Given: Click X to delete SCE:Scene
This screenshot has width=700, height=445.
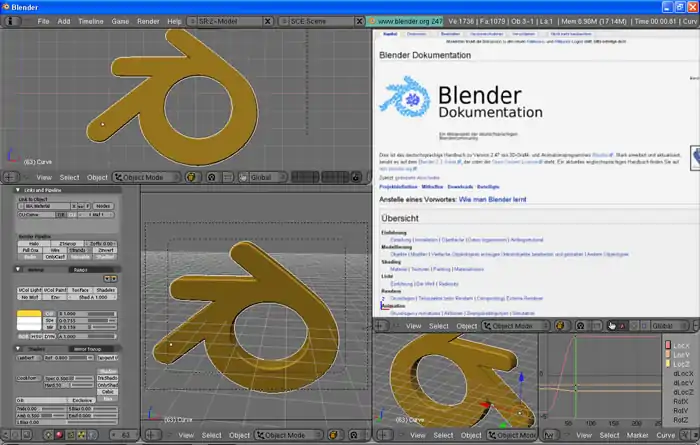Looking at the screenshot, I should [359, 21].
